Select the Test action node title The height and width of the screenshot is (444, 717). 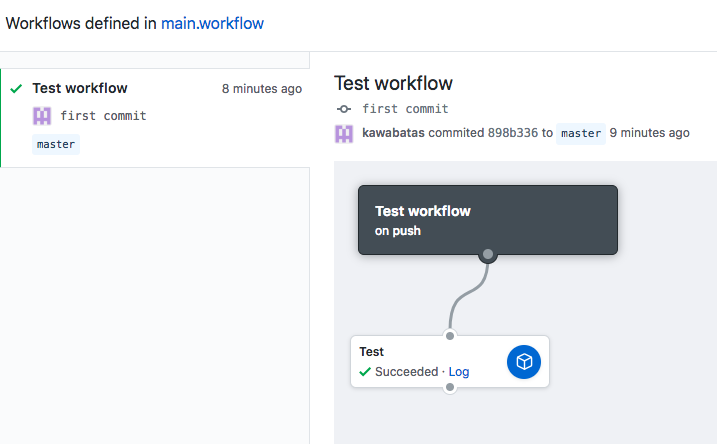371,352
